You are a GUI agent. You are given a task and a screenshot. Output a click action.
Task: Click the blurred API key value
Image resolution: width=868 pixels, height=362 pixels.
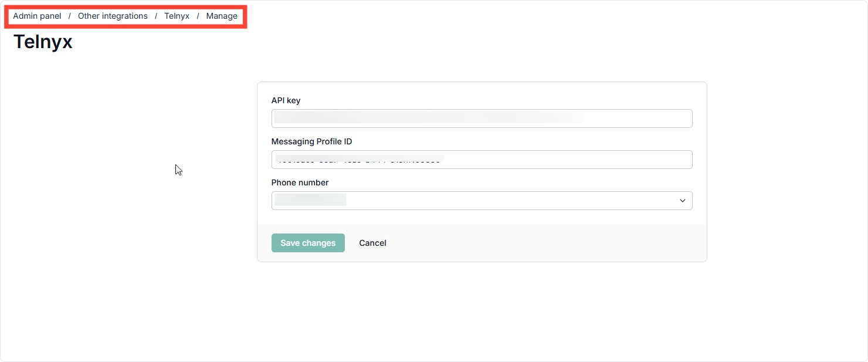(428, 119)
